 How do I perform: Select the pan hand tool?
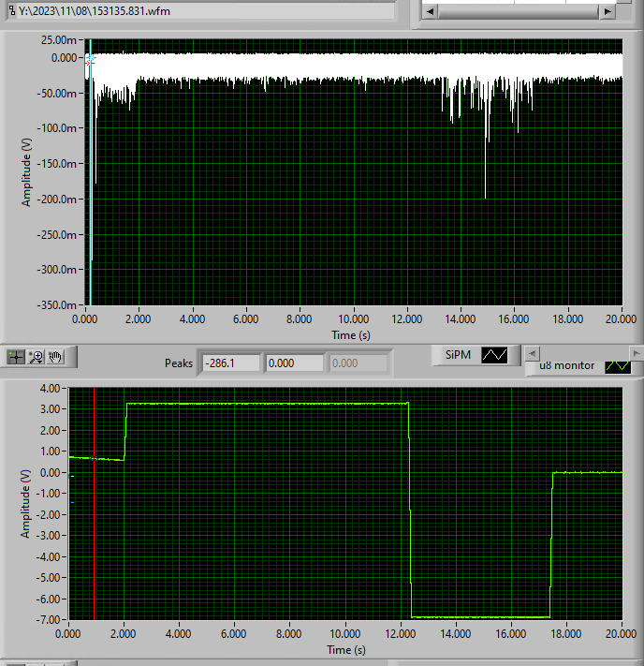click(55, 357)
